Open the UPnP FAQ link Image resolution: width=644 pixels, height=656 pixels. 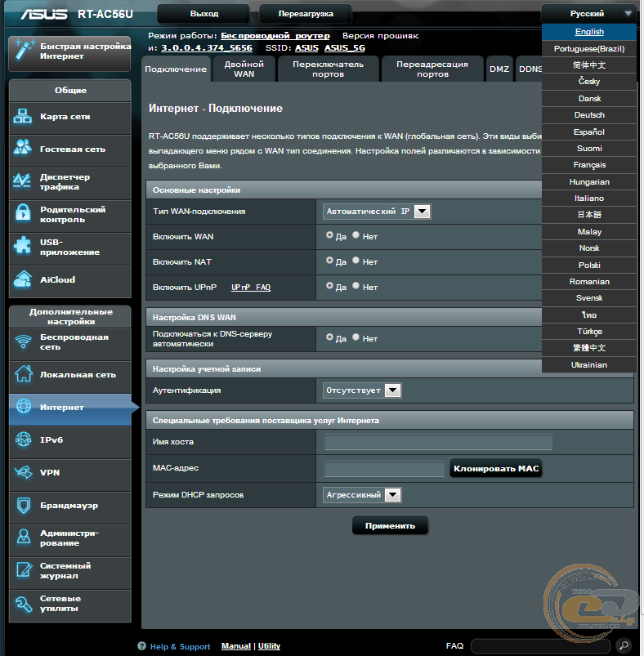pyautogui.click(x=250, y=288)
